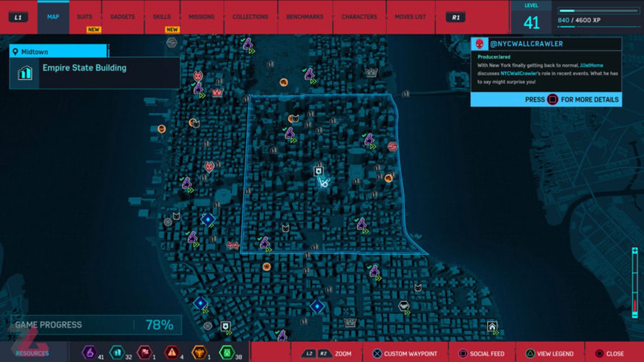Select the active MAP tab
644x362 pixels.
click(x=53, y=17)
